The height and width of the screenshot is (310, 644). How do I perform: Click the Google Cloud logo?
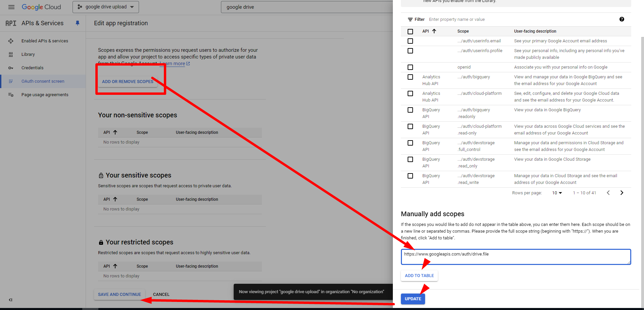click(x=41, y=7)
